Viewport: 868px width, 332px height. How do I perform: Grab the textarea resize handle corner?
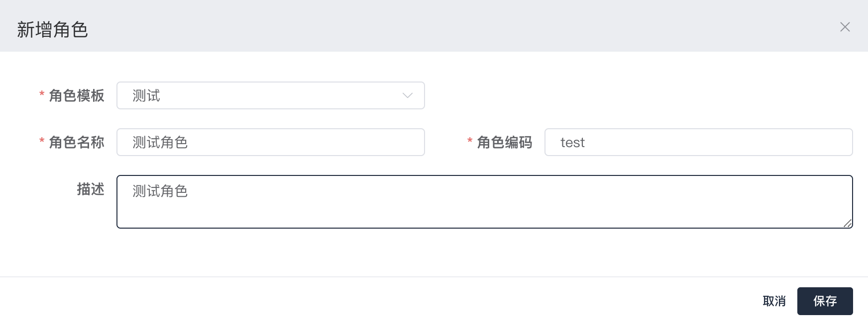tap(848, 224)
